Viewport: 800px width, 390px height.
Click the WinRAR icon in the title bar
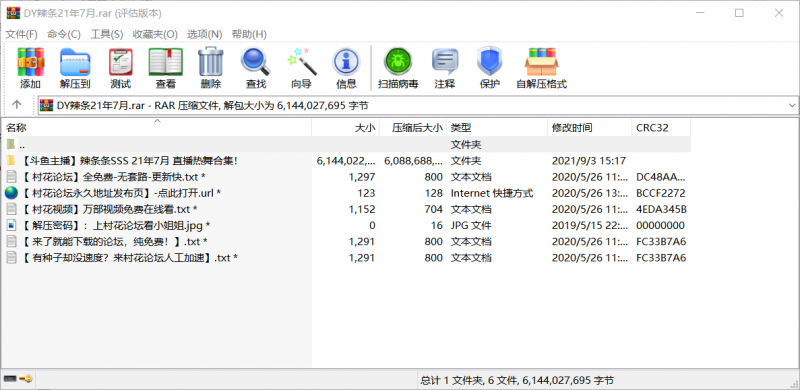(13, 13)
